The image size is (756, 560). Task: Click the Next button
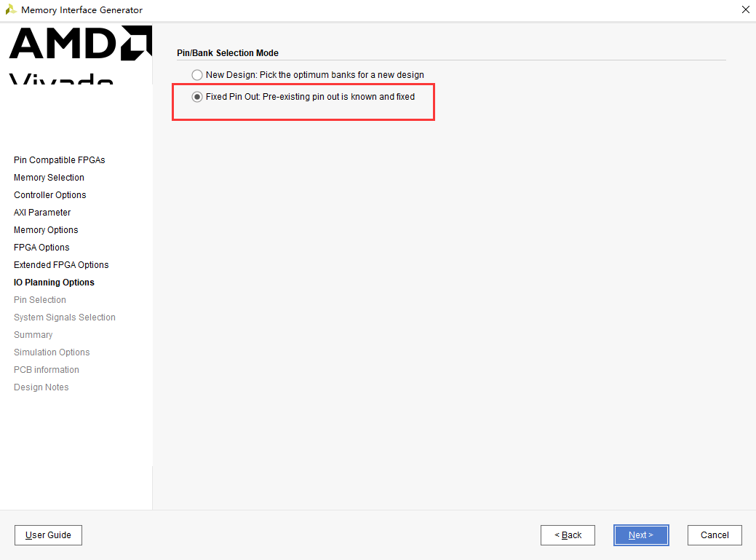coord(641,535)
